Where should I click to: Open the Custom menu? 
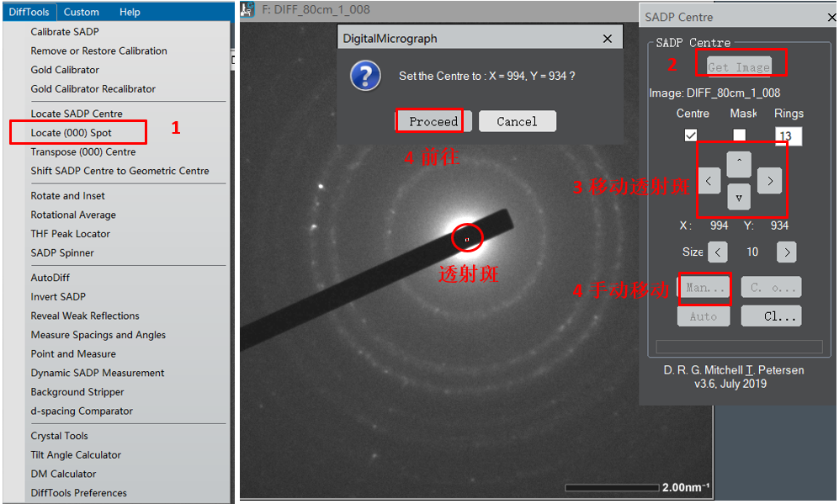click(x=82, y=12)
